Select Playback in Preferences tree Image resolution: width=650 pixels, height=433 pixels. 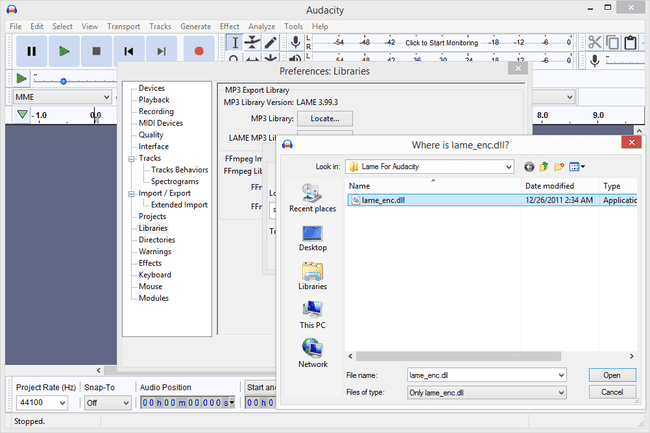[154, 100]
